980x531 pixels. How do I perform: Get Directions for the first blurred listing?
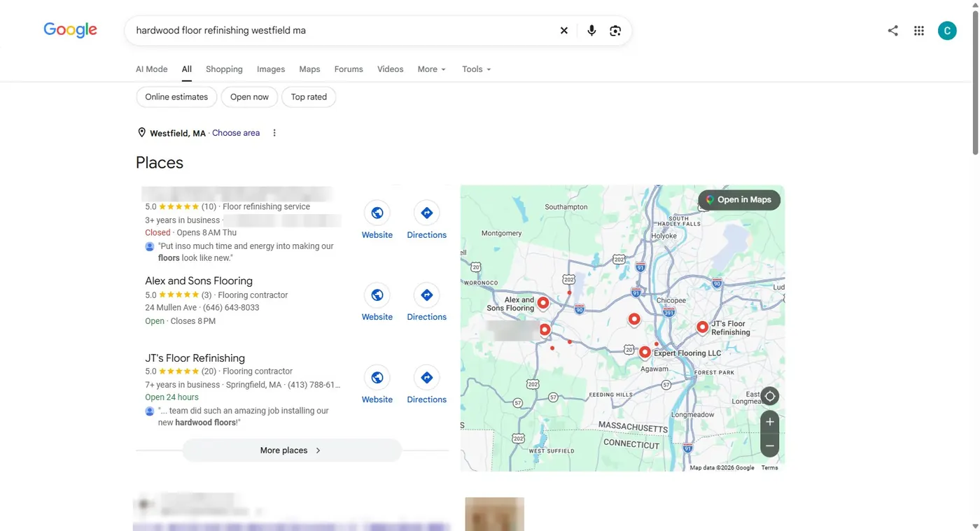(426, 220)
